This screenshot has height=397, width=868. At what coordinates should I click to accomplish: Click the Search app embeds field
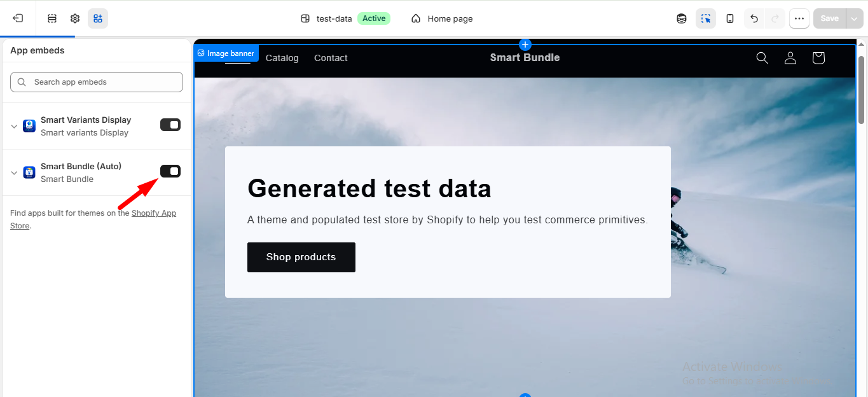point(97,82)
